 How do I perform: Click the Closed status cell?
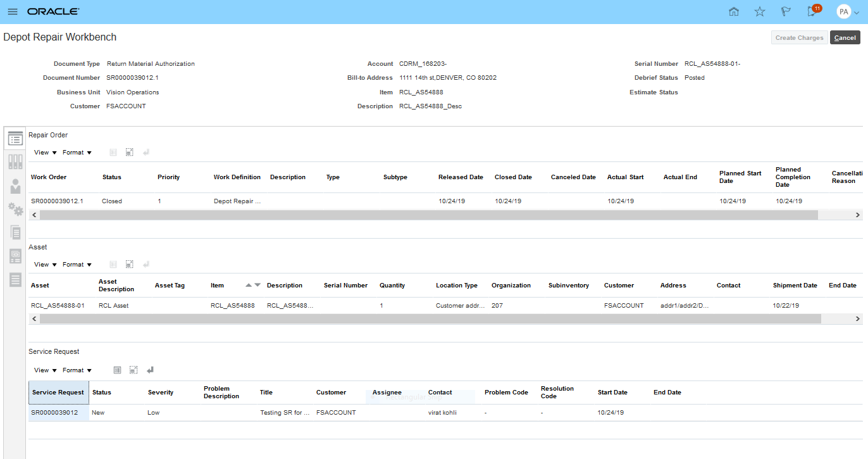(112, 201)
